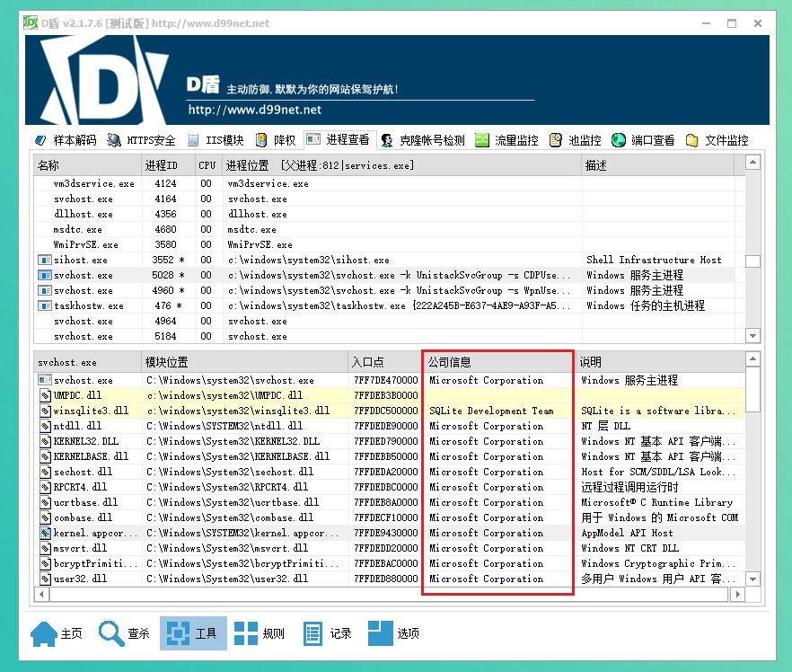Click process list scrollbar up arrow
Viewport: 792px width, 672px height.
click(752, 163)
